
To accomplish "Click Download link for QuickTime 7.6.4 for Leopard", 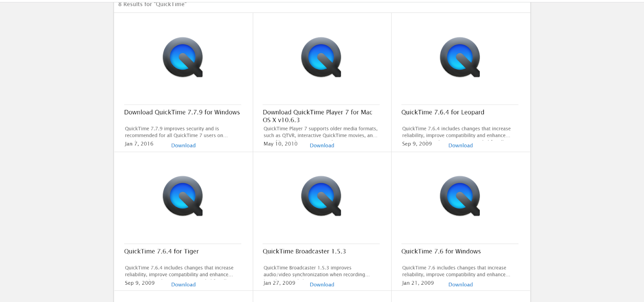I will (460, 145).
